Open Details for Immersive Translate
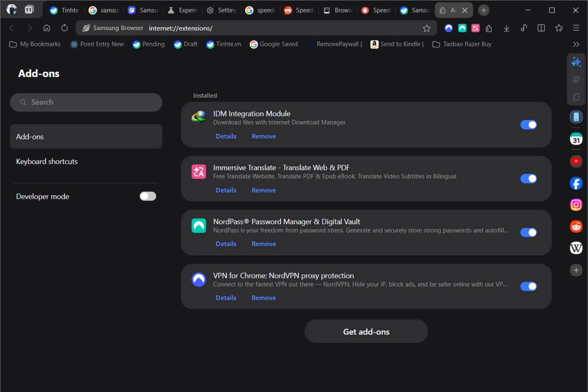 pos(226,190)
